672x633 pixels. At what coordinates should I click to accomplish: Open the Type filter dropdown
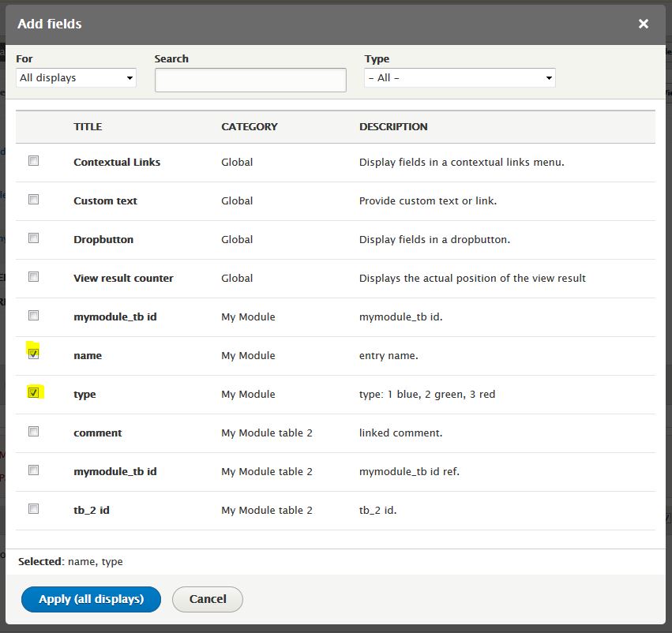tap(460, 78)
